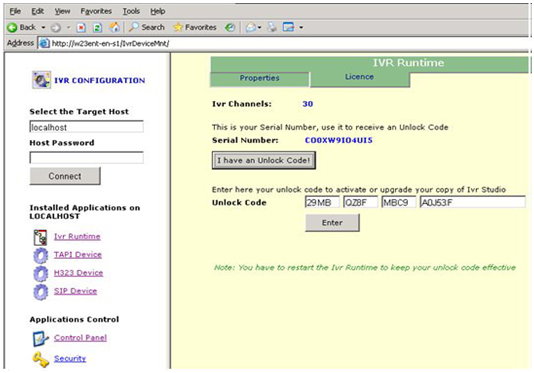This screenshot has height=373, width=534.
Task: Click the History toolbar icon
Action: click(x=230, y=28)
